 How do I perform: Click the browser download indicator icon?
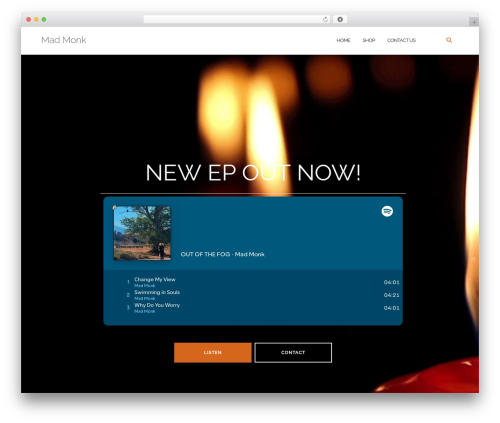[x=340, y=19]
